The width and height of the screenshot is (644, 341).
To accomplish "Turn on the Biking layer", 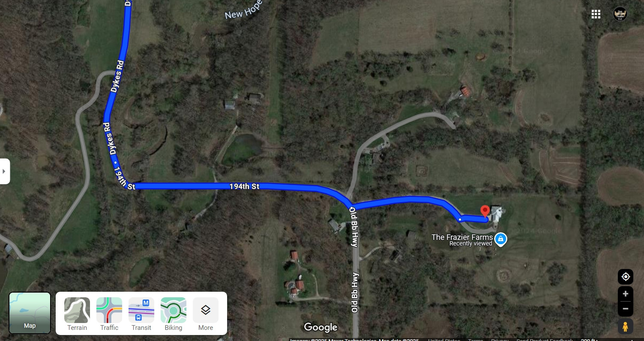I will tap(174, 314).
